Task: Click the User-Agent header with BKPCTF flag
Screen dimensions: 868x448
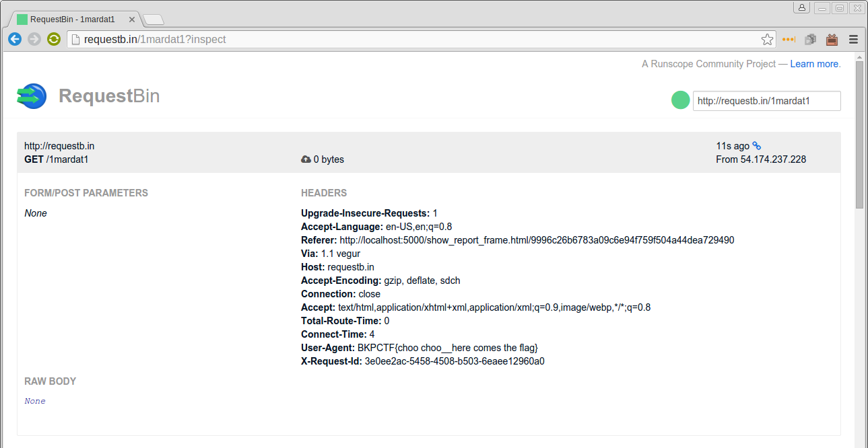Action: pos(420,348)
